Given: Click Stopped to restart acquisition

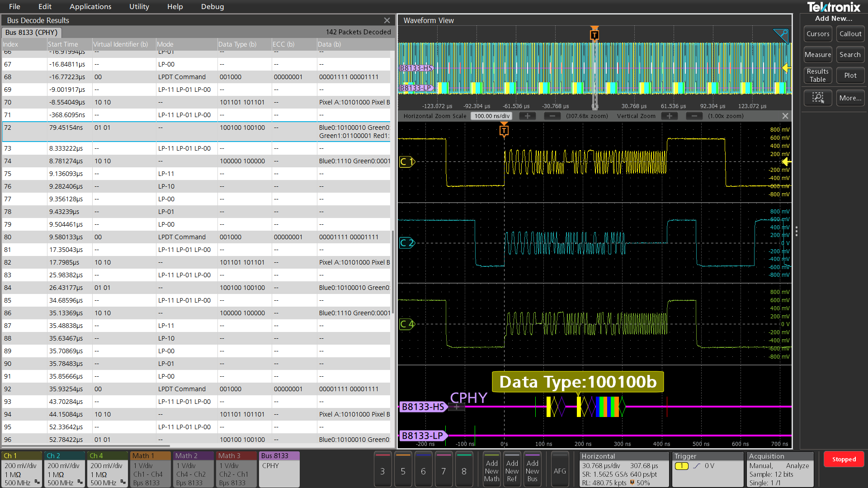Looking at the screenshot, I should coord(844,459).
